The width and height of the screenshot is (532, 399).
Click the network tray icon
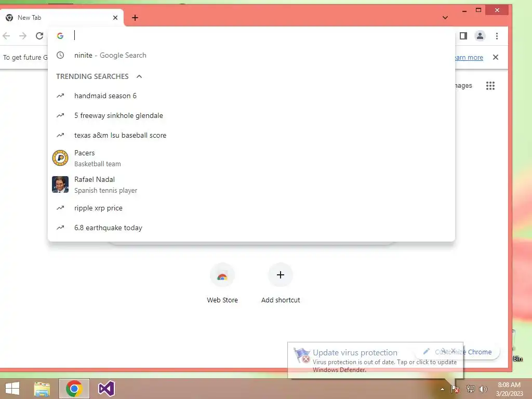(471, 389)
